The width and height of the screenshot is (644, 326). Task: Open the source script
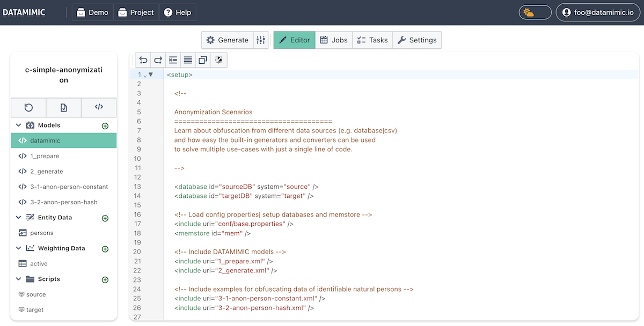click(64, 294)
